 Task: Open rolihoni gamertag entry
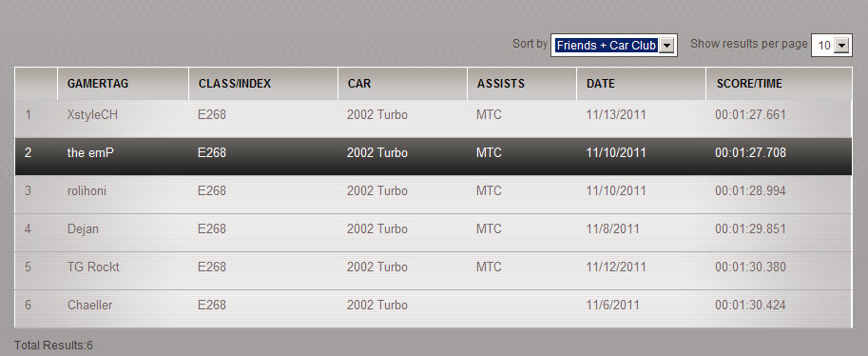coord(87,190)
